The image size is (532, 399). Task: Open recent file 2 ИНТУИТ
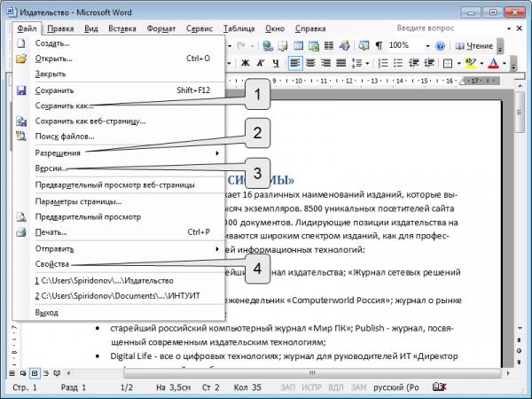pyautogui.click(x=119, y=296)
